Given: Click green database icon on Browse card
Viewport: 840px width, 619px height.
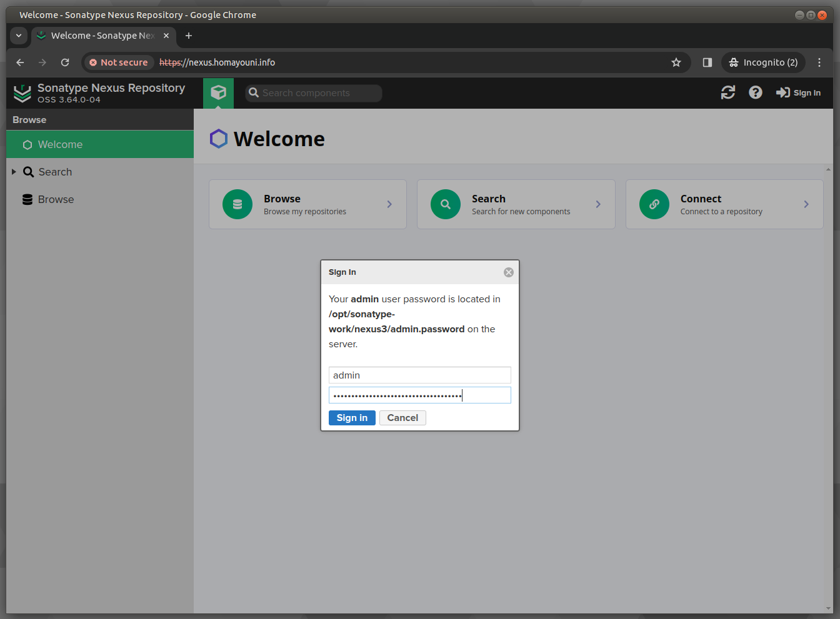Looking at the screenshot, I should pos(237,204).
